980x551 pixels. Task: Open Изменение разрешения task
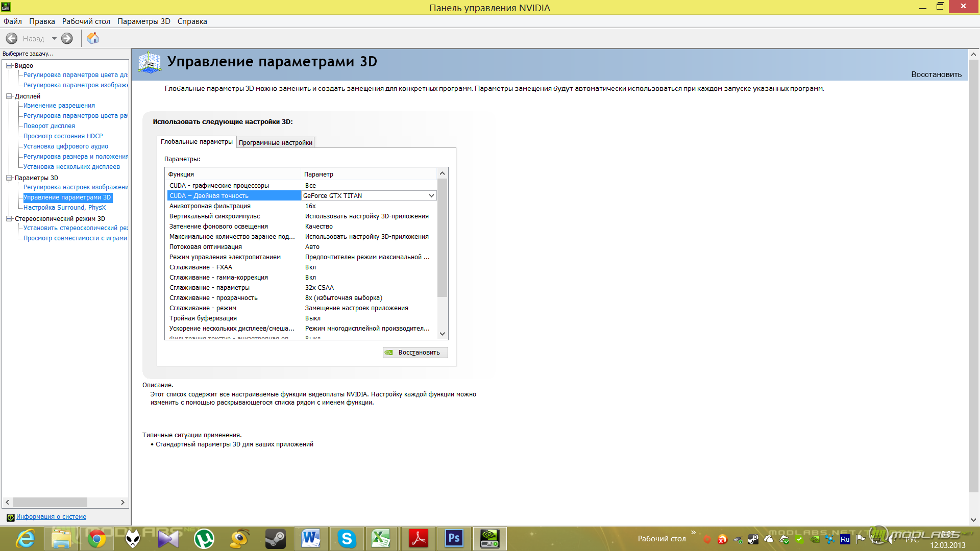59,106
